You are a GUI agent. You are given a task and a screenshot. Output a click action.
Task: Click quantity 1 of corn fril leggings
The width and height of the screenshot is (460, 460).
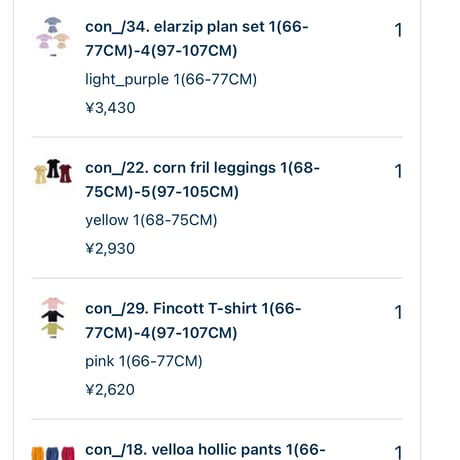(x=398, y=171)
